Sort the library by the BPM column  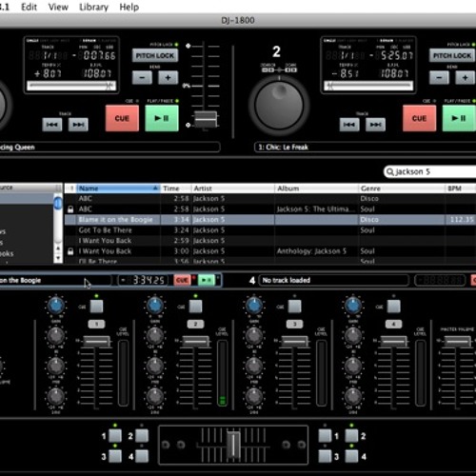[461, 188]
